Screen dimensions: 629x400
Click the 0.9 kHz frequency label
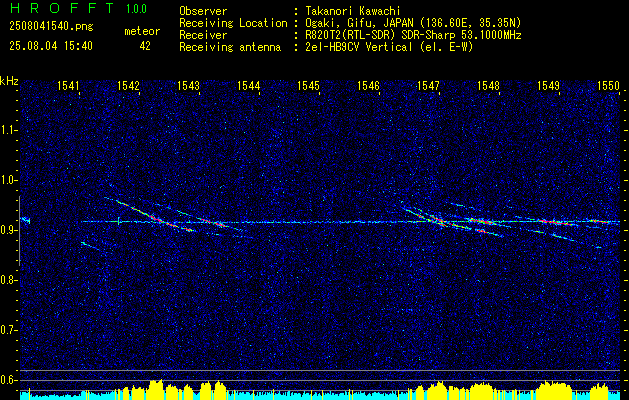[9, 230]
